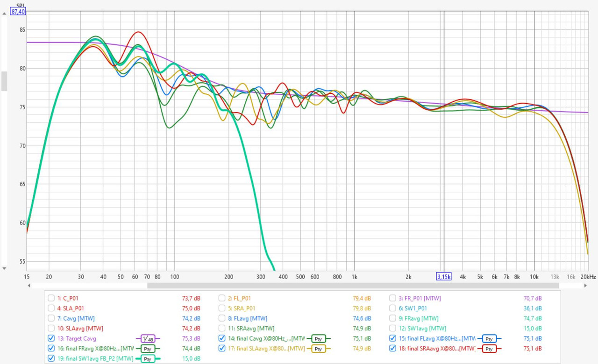598x364 pixels.
Task: Click the 74,4 dB value for final FRavg
Action: (x=191, y=349)
